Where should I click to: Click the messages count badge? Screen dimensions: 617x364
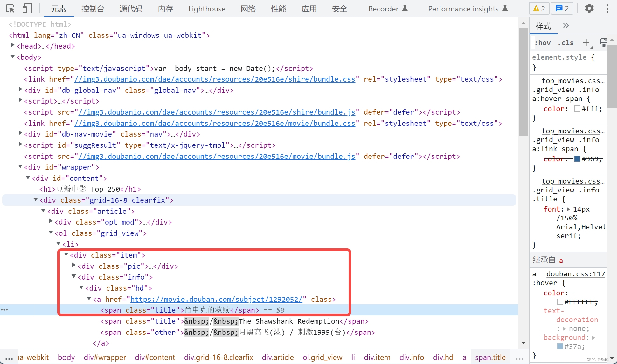coord(562,9)
